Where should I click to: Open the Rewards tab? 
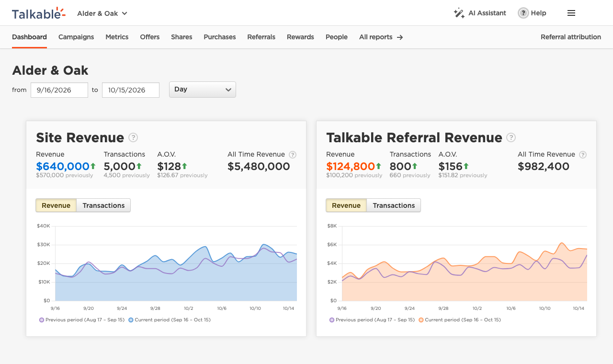click(x=300, y=37)
